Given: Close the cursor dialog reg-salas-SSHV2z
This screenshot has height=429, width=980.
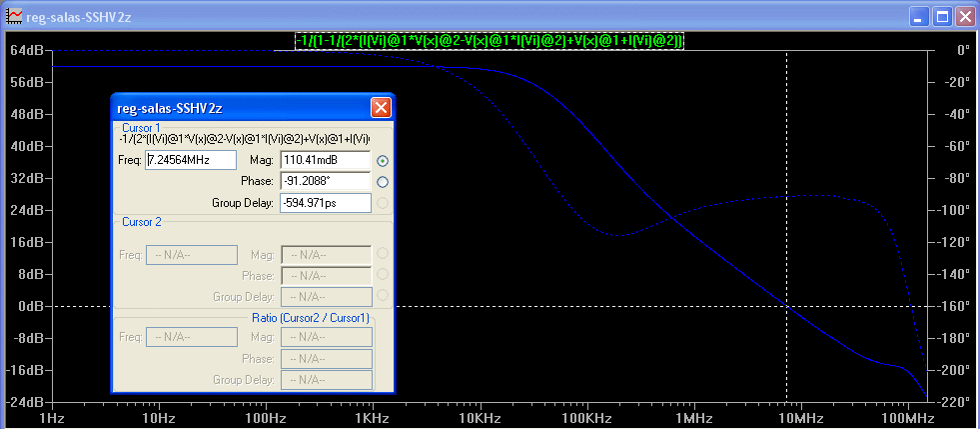Looking at the screenshot, I should (x=381, y=108).
